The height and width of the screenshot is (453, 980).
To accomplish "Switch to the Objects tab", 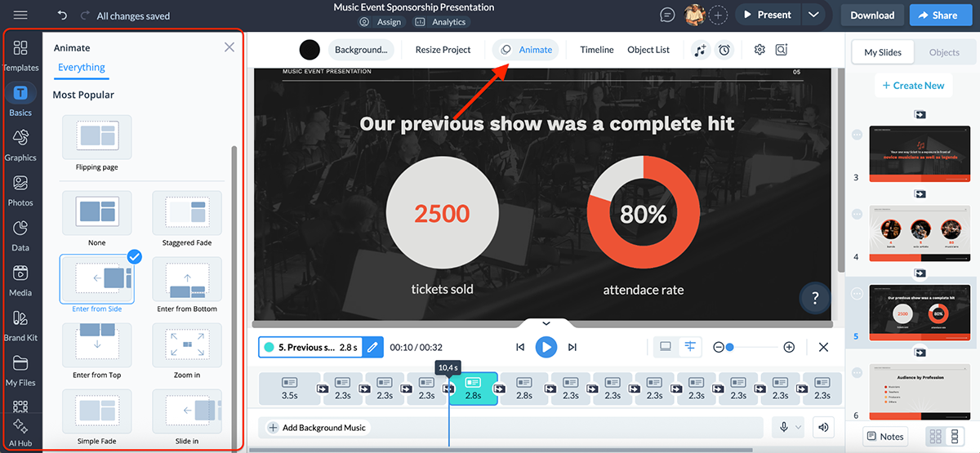I will point(944,52).
